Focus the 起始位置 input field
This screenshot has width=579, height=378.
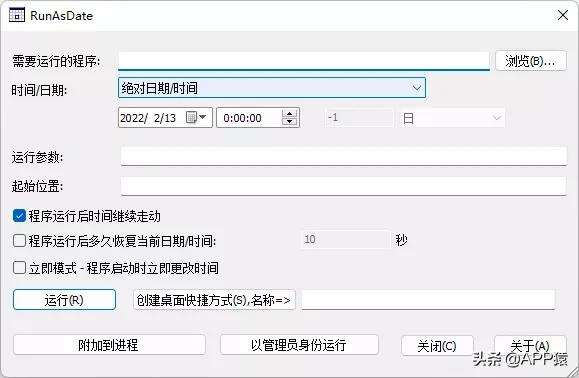pyautogui.click(x=343, y=186)
